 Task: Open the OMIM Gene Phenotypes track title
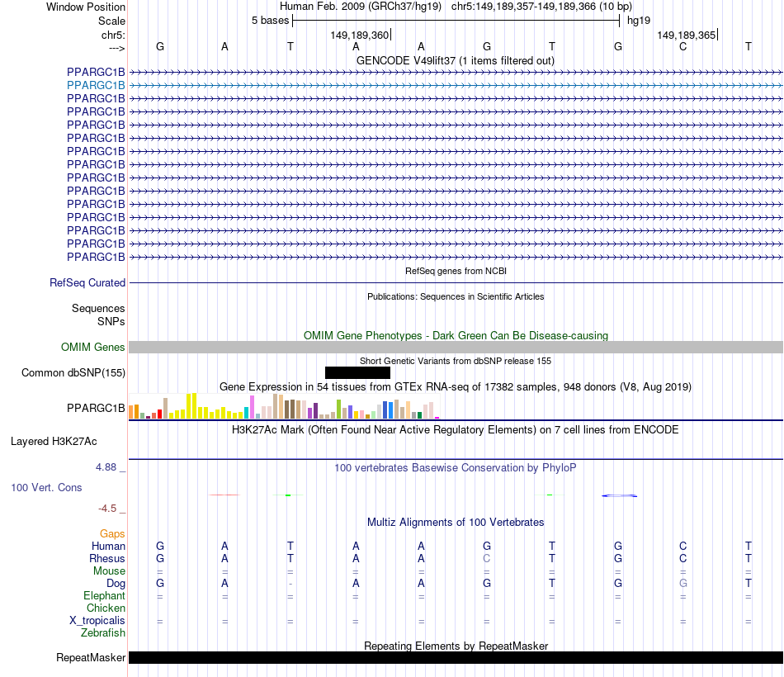click(456, 335)
